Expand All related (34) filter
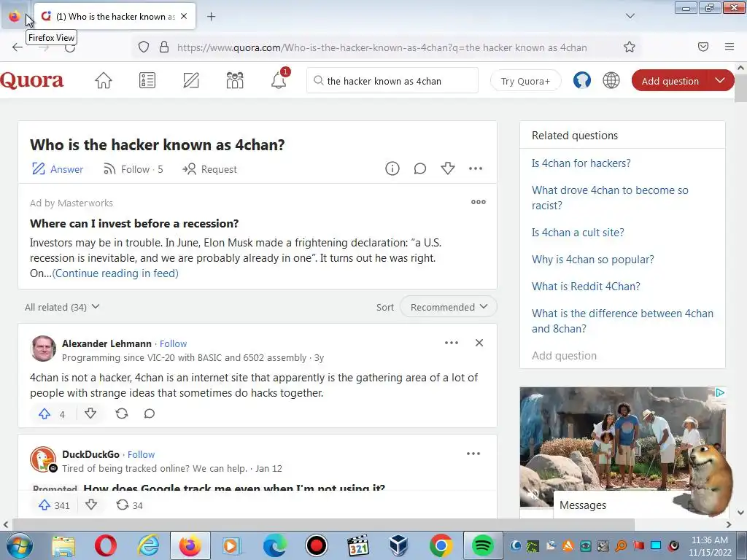This screenshot has width=747, height=560. coord(63,307)
